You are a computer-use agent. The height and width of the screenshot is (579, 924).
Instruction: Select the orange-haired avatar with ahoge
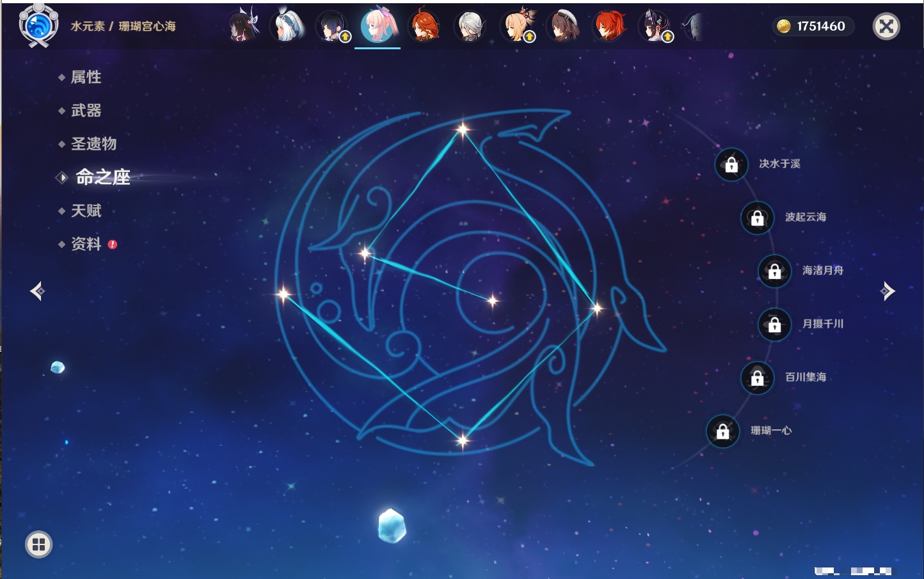pyautogui.click(x=424, y=26)
